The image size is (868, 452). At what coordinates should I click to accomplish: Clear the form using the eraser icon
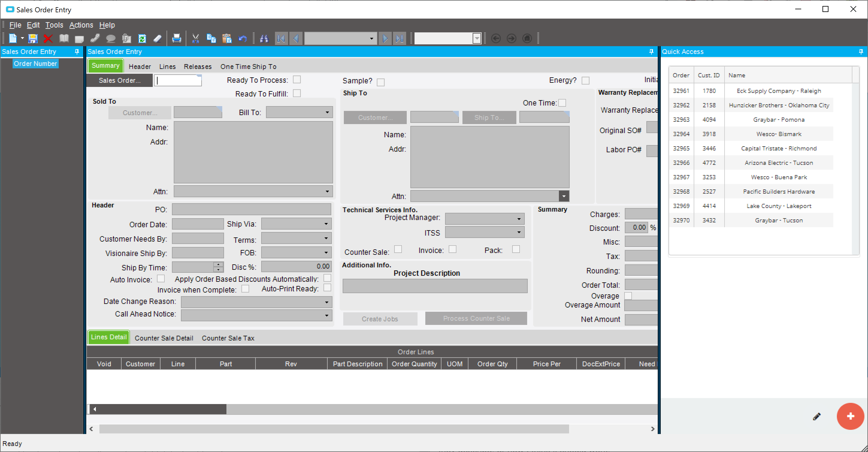158,38
